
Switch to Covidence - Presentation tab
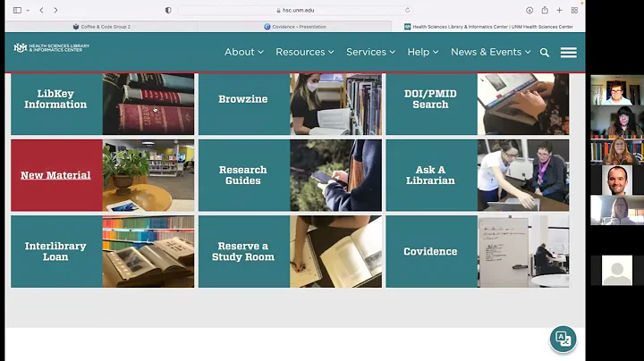pos(295,27)
